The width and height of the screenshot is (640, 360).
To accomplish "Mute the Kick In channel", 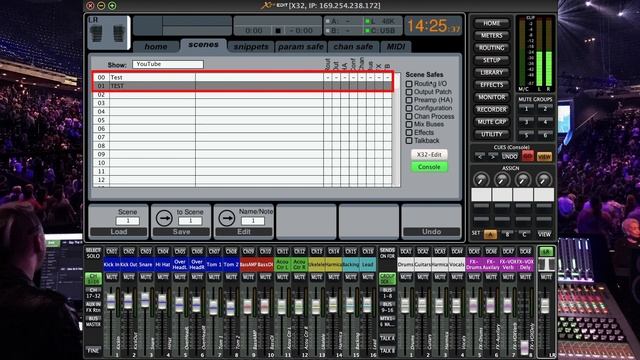I will [x=111, y=277].
